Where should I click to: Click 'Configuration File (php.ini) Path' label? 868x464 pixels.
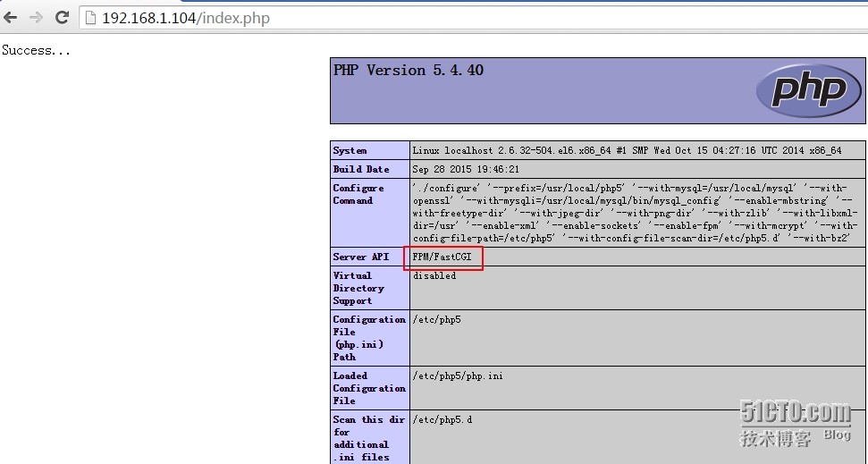369,338
